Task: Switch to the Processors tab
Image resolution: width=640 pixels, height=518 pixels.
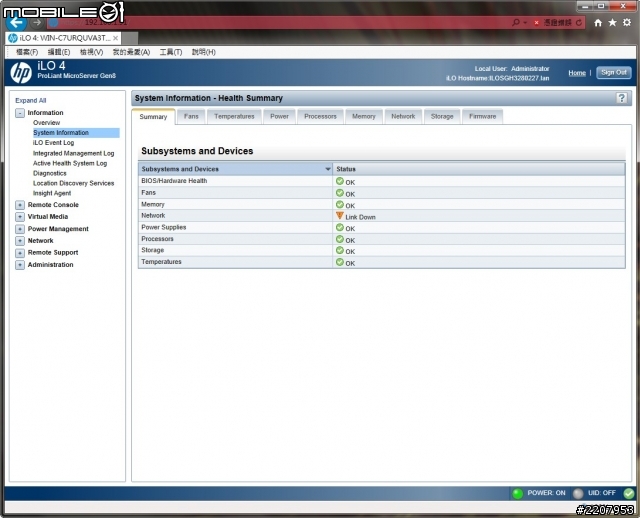Action: (320, 116)
